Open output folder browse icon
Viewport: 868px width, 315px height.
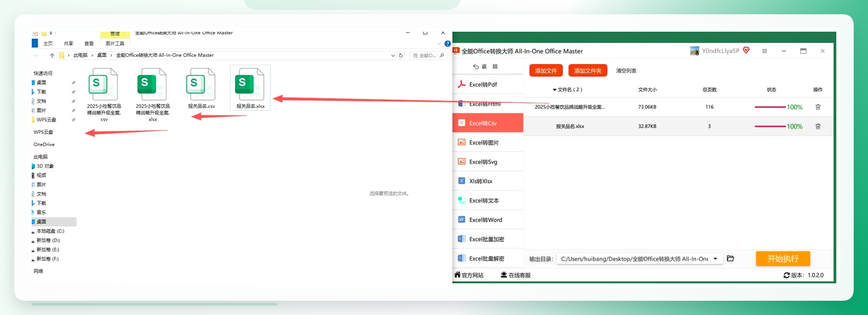[x=730, y=259]
